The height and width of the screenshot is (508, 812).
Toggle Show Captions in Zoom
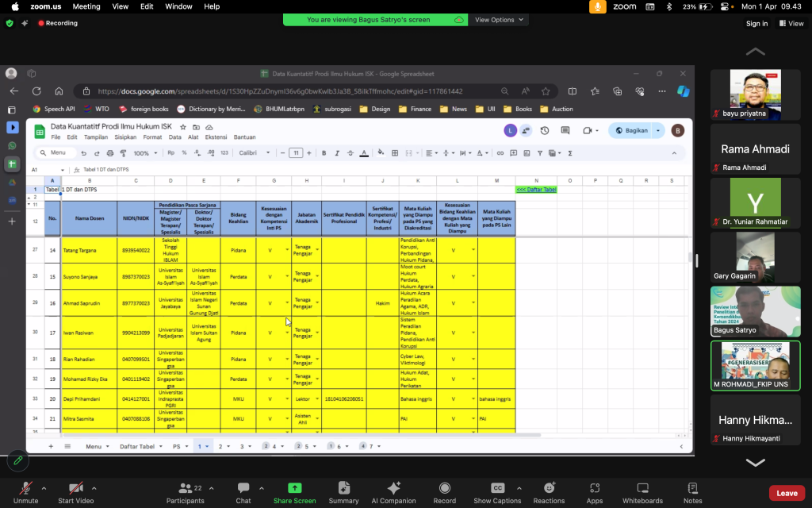(x=497, y=493)
